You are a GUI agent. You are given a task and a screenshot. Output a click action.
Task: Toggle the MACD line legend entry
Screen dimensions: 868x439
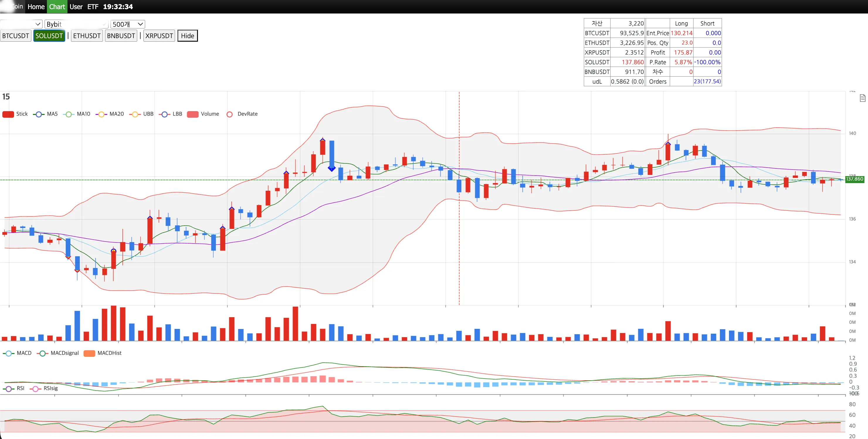[x=17, y=353]
